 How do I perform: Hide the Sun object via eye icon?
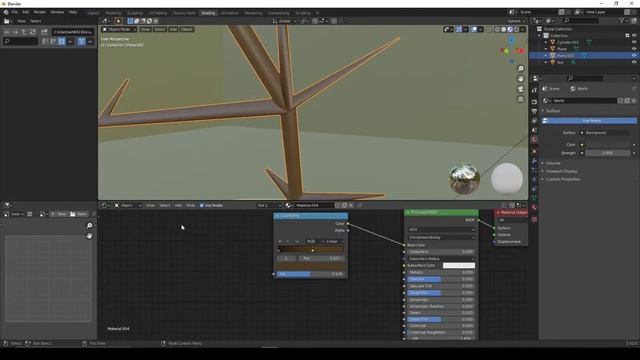pyautogui.click(x=634, y=62)
